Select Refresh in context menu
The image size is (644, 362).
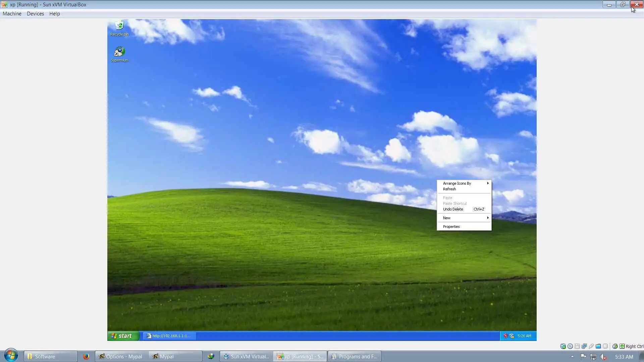pos(449,189)
